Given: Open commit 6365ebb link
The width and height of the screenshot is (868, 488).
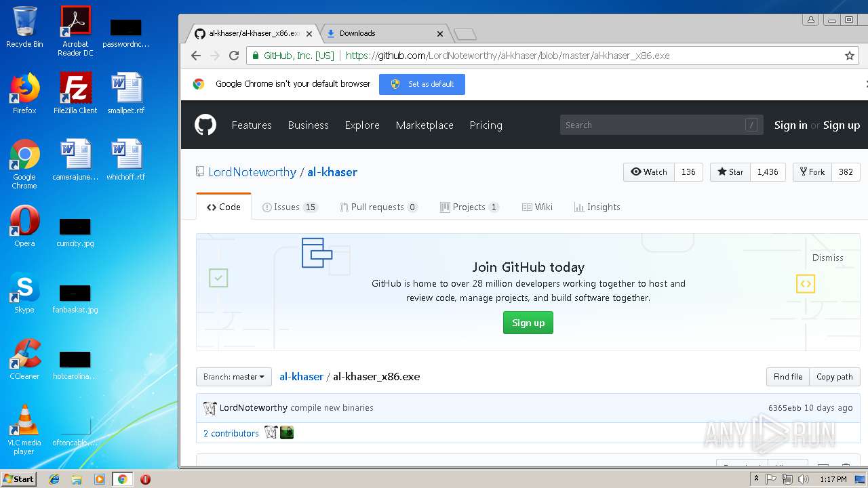Looking at the screenshot, I should [x=785, y=408].
